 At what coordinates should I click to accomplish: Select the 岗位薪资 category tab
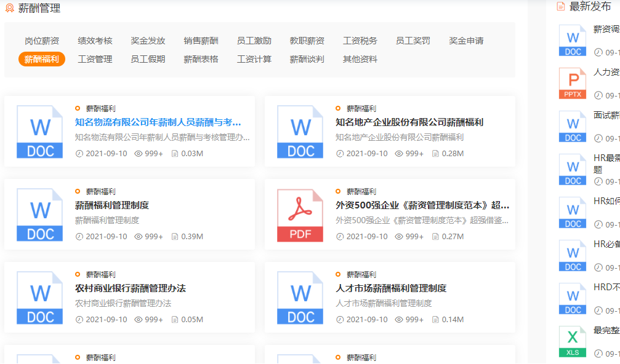click(42, 41)
